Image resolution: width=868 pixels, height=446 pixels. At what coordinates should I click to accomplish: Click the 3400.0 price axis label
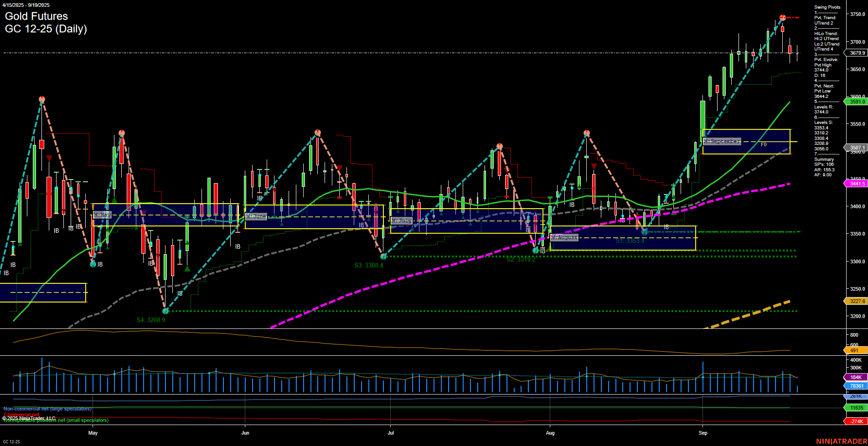858,206
